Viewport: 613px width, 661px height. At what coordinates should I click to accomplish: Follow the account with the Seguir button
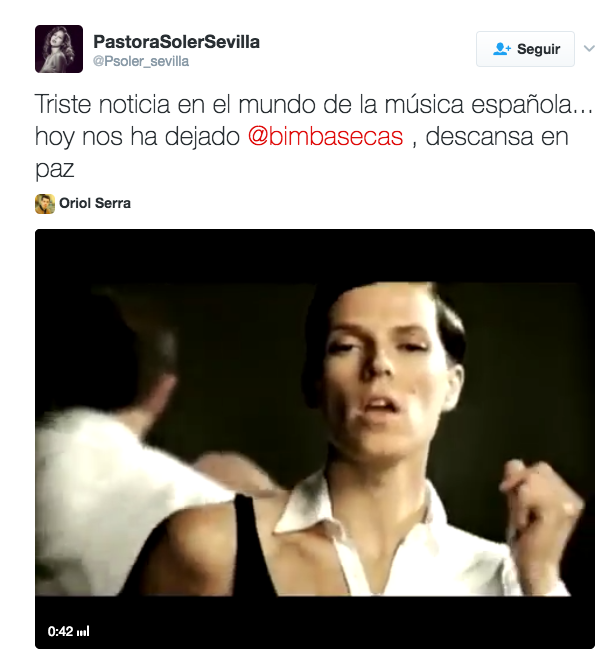tap(525, 49)
